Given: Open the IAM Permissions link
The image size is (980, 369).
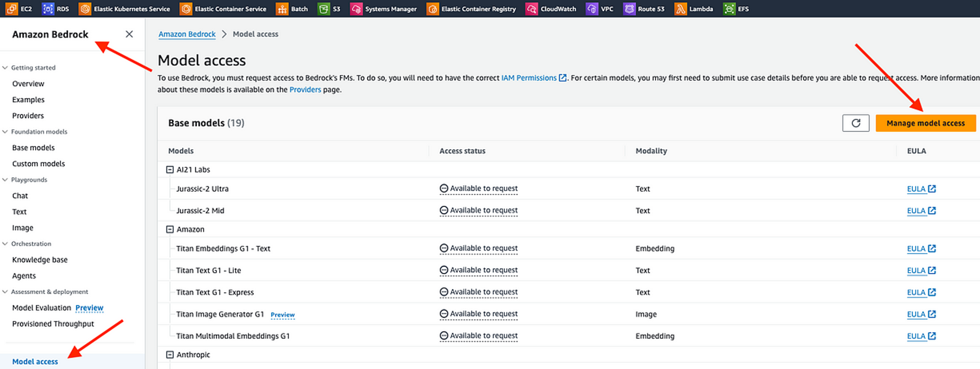Looking at the screenshot, I should pos(529,78).
